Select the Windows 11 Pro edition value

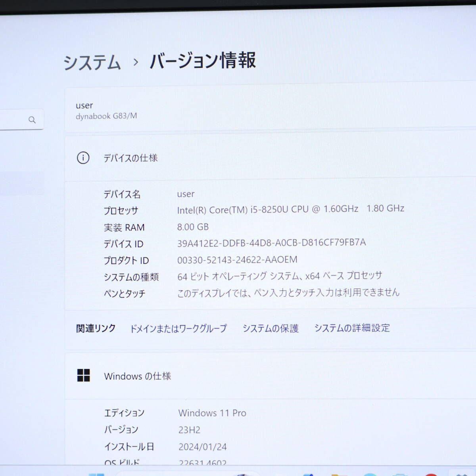click(x=212, y=413)
